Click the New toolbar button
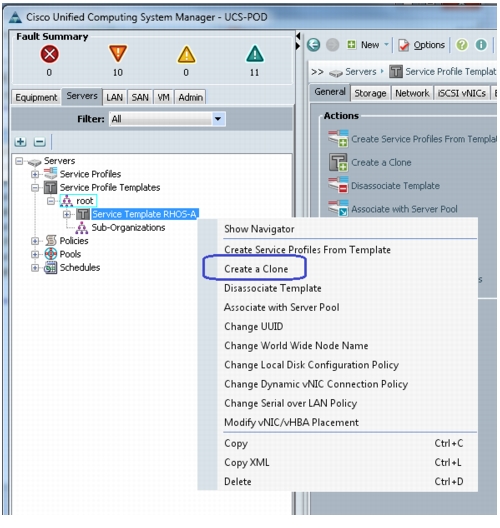 [364, 45]
